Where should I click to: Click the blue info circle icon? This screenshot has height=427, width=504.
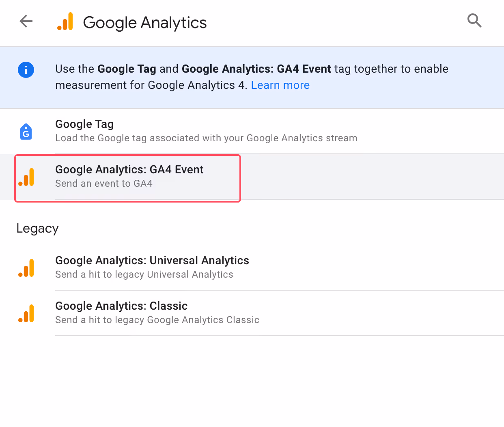(26, 70)
